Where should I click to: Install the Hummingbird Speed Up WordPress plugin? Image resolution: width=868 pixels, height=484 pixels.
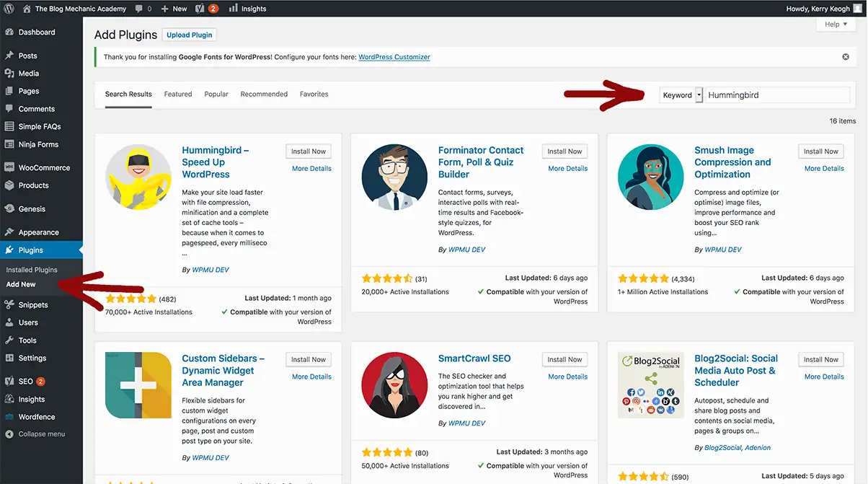click(308, 151)
